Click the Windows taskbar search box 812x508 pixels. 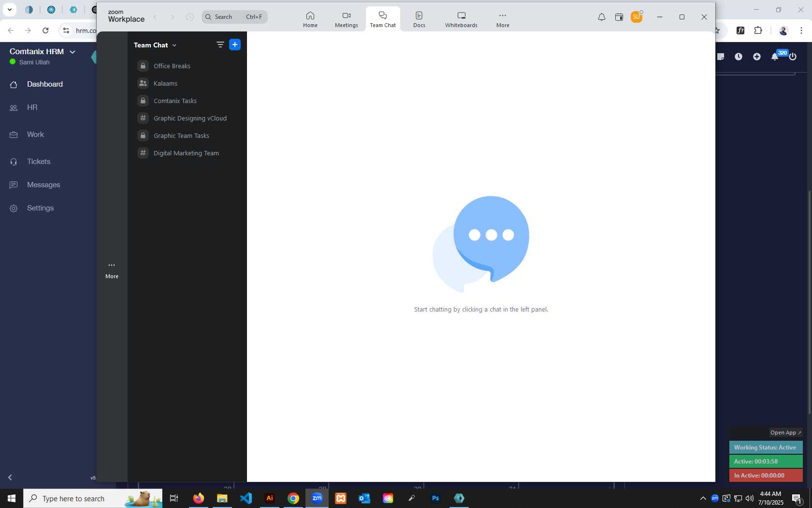(x=93, y=498)
